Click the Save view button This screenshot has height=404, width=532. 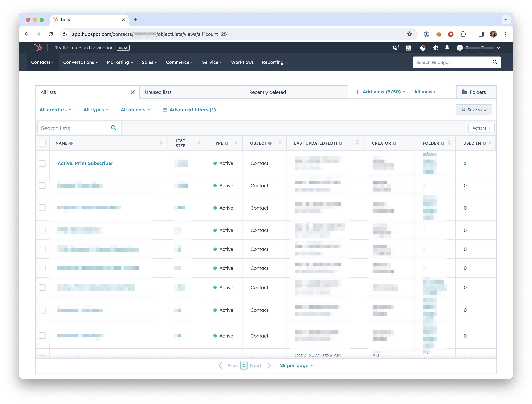click(474, 110)
